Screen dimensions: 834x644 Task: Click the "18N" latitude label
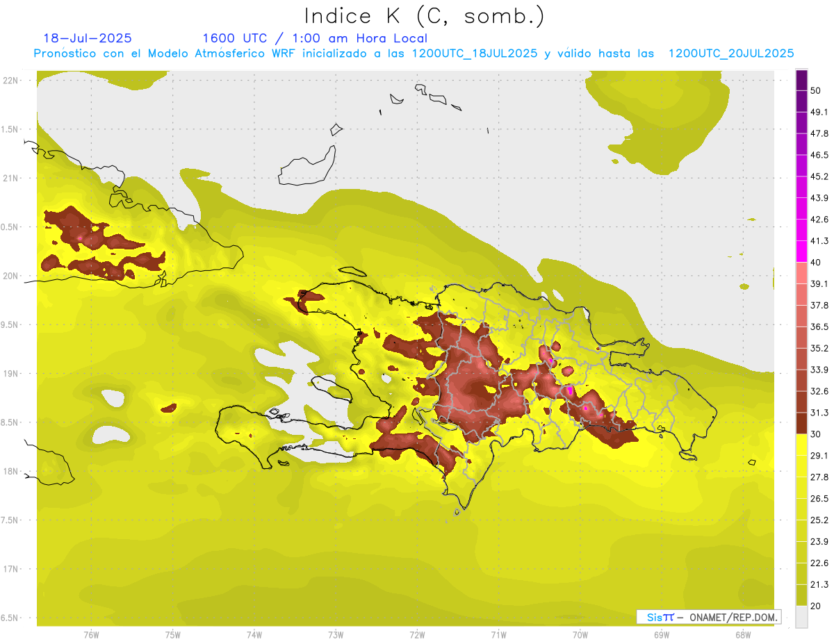pyautogui.click(x=11, y=471)
